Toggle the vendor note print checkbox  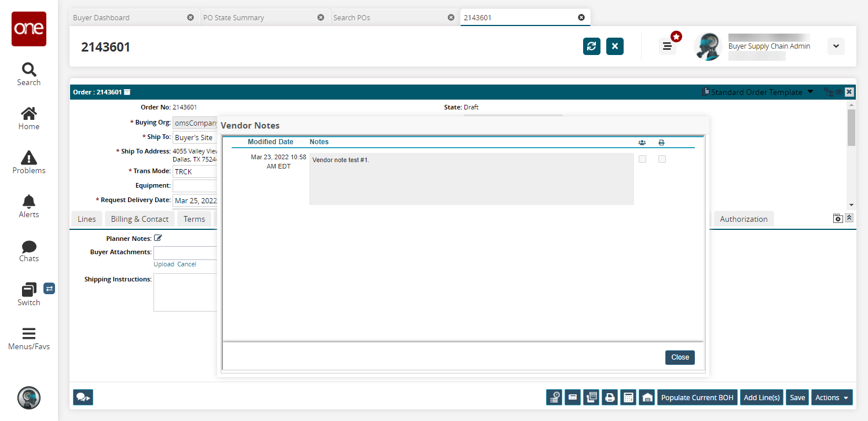tap(662, 159)
